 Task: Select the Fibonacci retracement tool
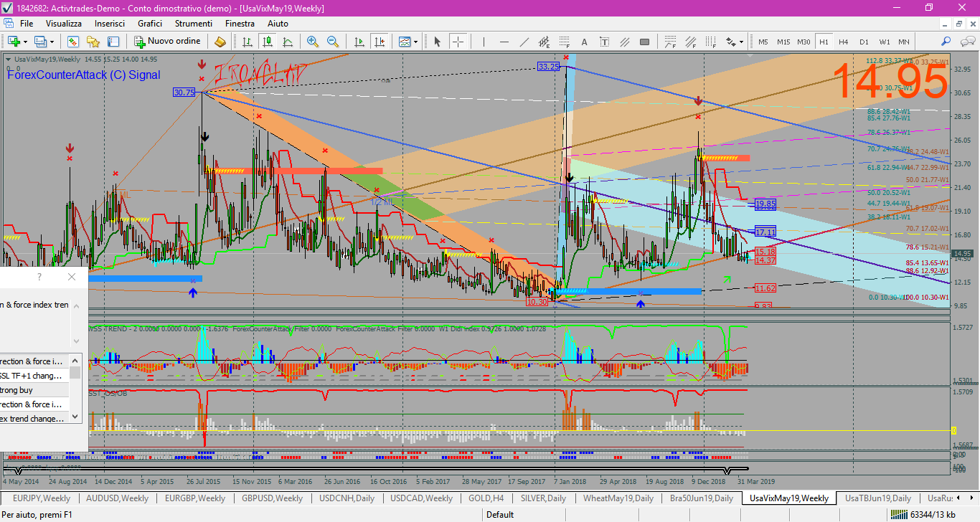pos(565,42)
